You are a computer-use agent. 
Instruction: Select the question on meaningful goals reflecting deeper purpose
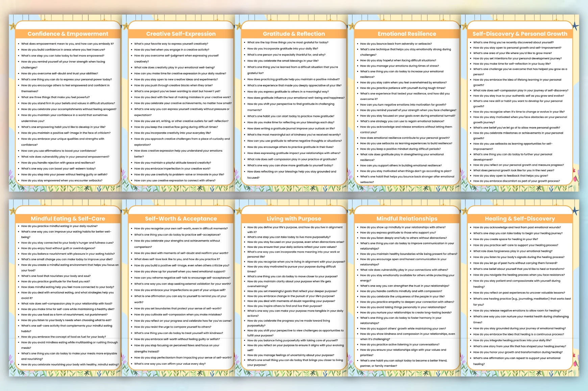pos(292,291)
